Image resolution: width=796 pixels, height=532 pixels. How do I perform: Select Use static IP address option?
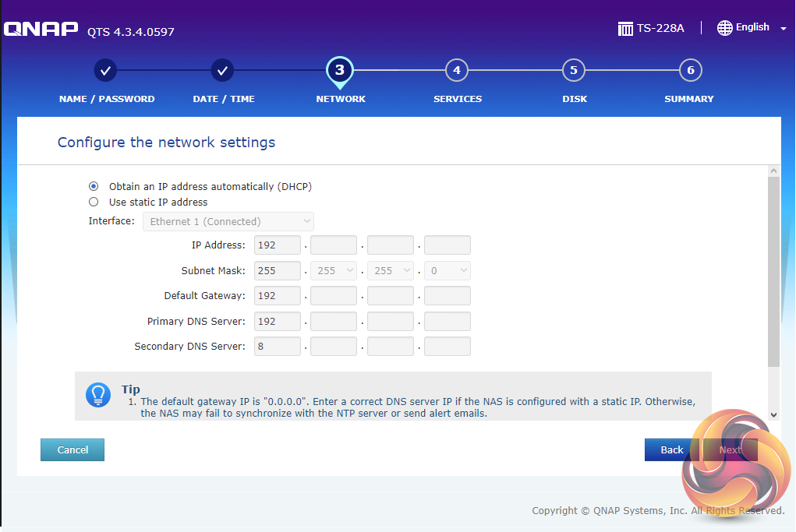tap(94, 202)
